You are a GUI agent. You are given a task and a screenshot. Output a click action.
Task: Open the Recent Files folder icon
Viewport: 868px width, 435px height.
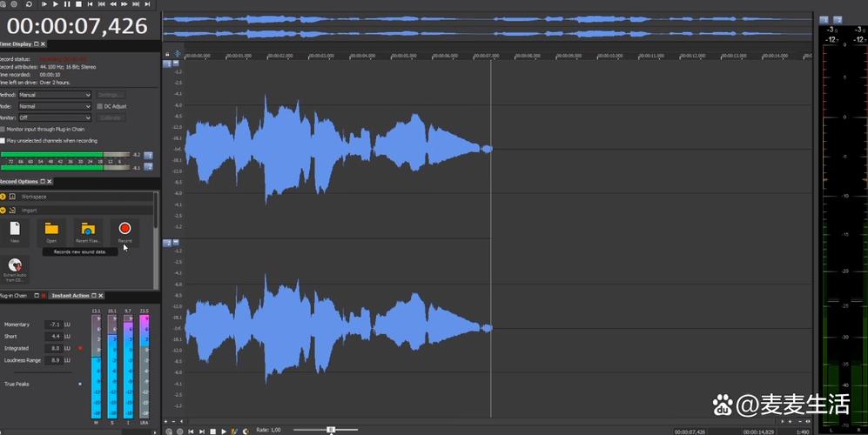(x=88, y=229)
